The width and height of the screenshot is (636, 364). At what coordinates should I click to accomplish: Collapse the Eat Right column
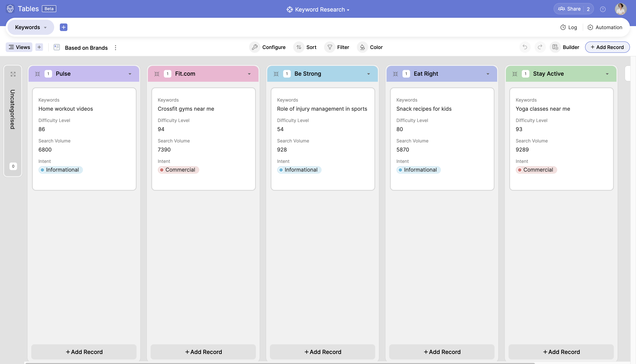pos(396,74)
